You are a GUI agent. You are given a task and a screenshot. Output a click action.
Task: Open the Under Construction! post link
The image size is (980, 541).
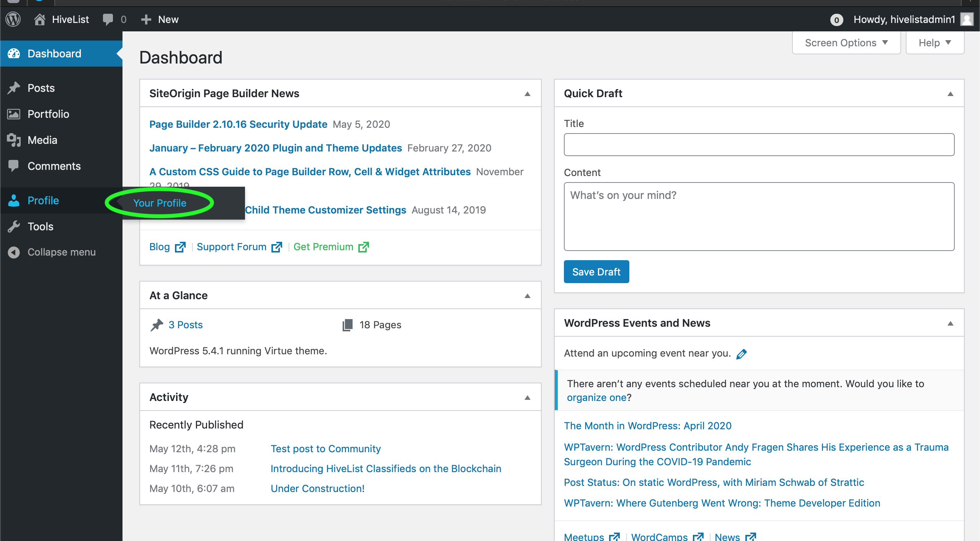click(x=317, y=489)
